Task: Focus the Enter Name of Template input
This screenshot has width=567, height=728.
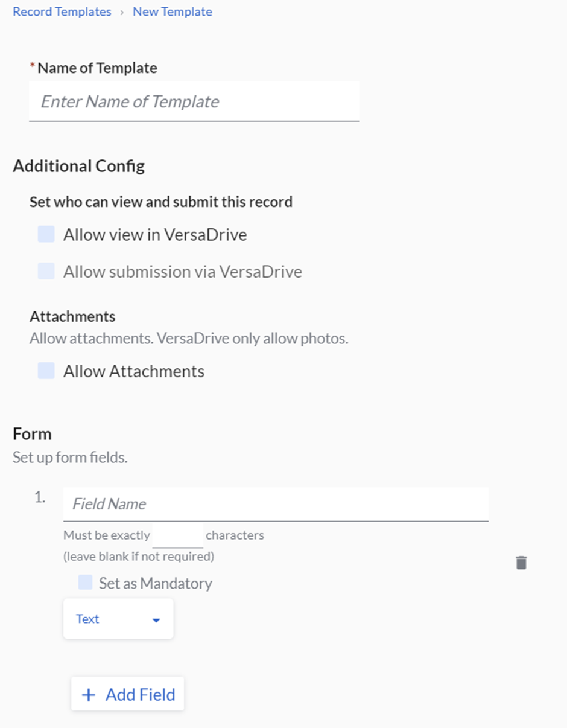Action: point(194,101)
